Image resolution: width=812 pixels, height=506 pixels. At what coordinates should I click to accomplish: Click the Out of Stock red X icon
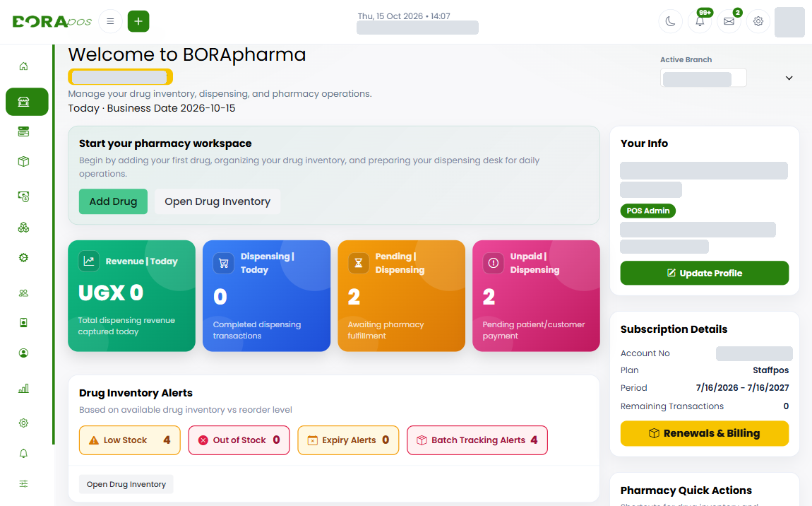pos(203,440)
